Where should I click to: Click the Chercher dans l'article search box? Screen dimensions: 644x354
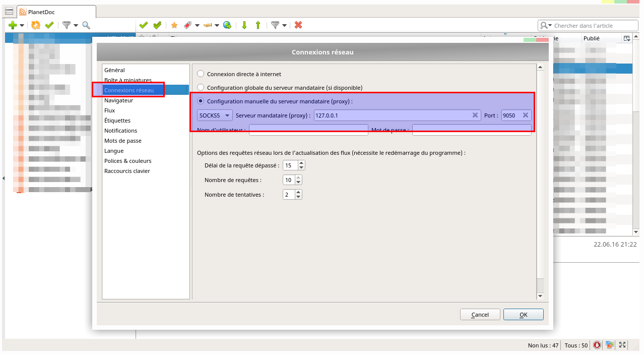[589, 25]
